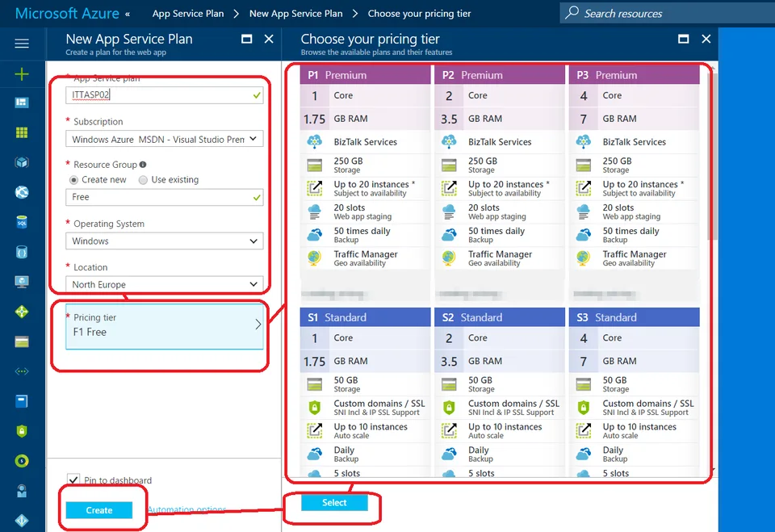Click the Microsoft Azure logo text
Screen dimensions: 775x532
pos(67,14)
